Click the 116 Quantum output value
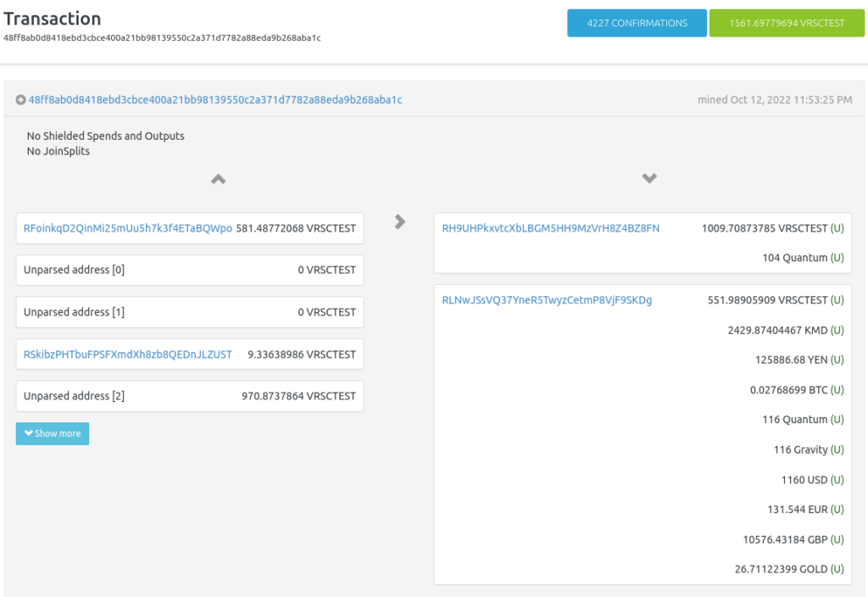 [795, 419]
